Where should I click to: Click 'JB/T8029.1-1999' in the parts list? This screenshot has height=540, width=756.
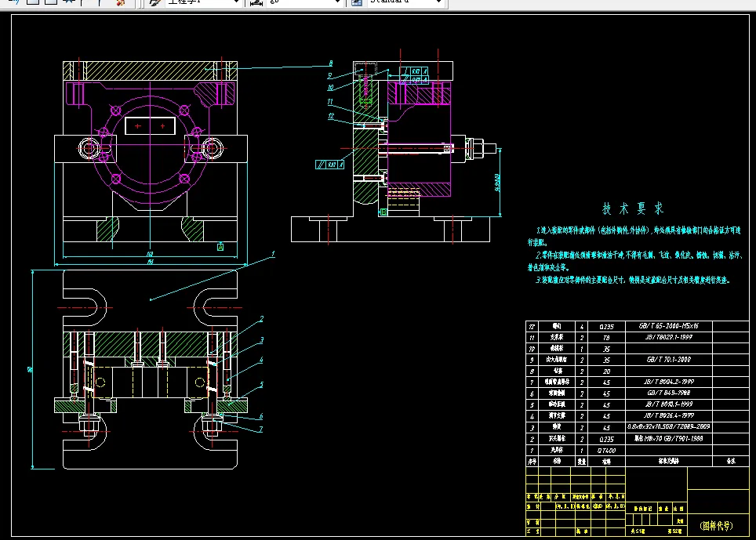point(669,337)
